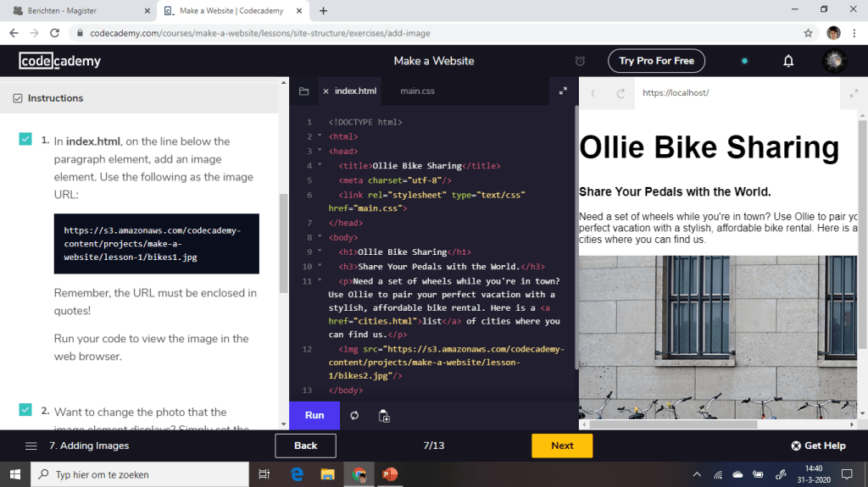Open the file explorer folder icon

[303, 91]
